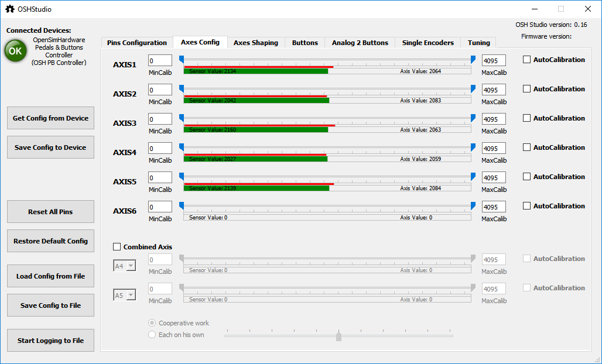602x364 pixels.
Task: Switch to the Pins Configuration tab
Action: tap(137, 43)
